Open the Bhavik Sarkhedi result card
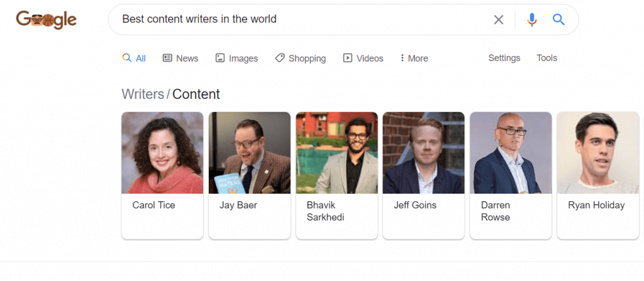Image resolution: width=644 pixels, height=281 pixels. [x=336, y=175]
